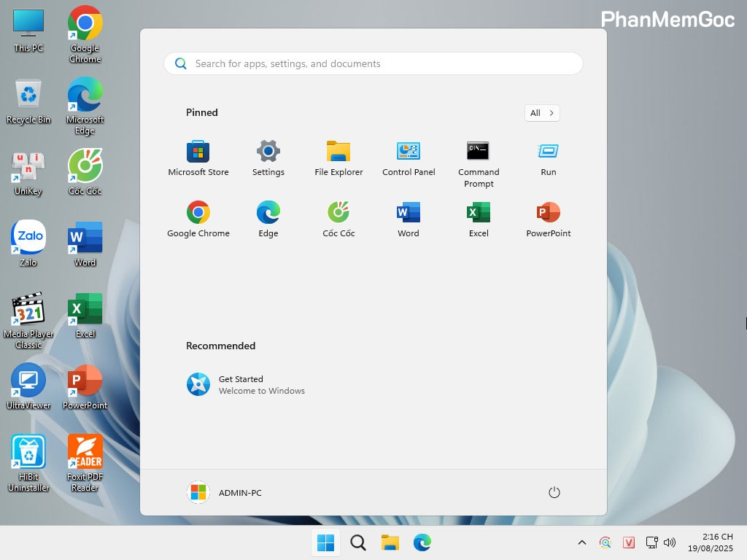
Task: Select the Word desktop shortcut
Action: pyautogui.click(x=85, y=244)
